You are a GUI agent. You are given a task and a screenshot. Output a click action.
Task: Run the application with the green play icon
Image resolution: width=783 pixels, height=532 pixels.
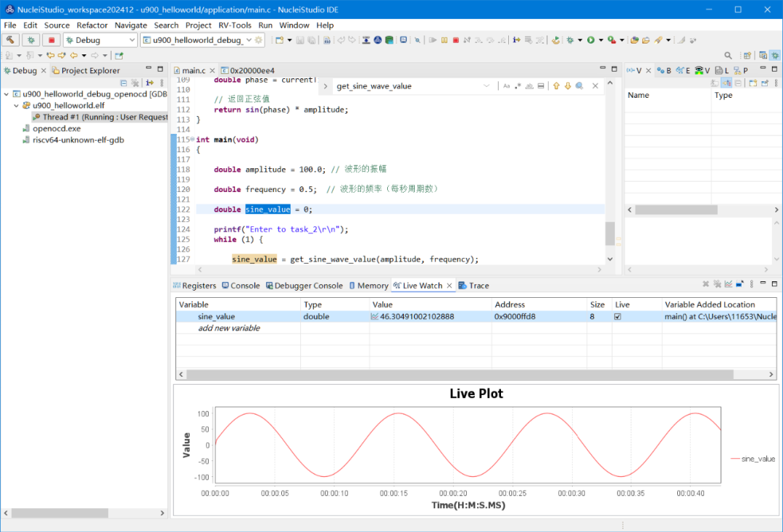click(591, 40)
